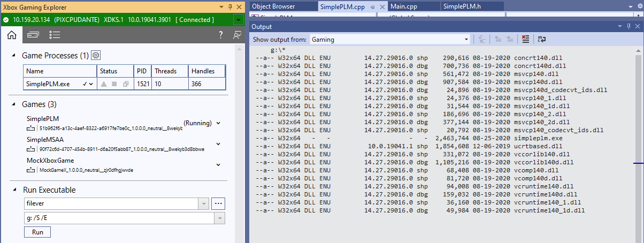The height and width of the screenshot is (243, 644).
Task: Click the package icon under MockXboxGame
Action: [31, 170]
